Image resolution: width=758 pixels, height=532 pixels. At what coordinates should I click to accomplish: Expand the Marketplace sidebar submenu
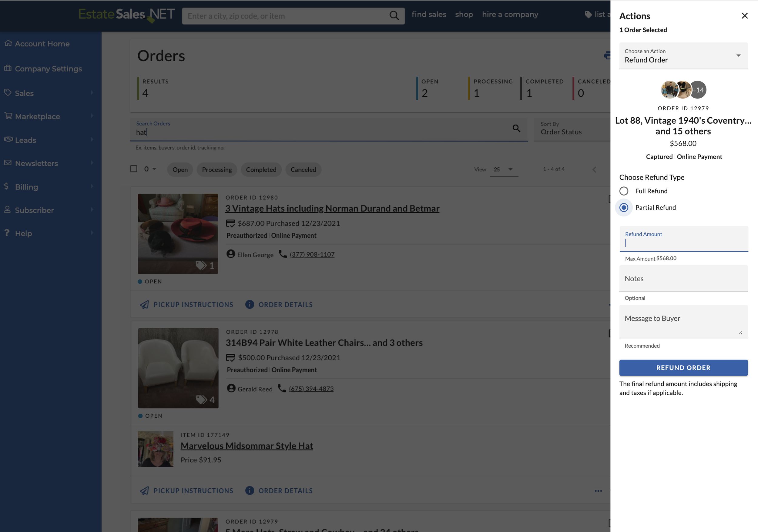tap(92, 116)
